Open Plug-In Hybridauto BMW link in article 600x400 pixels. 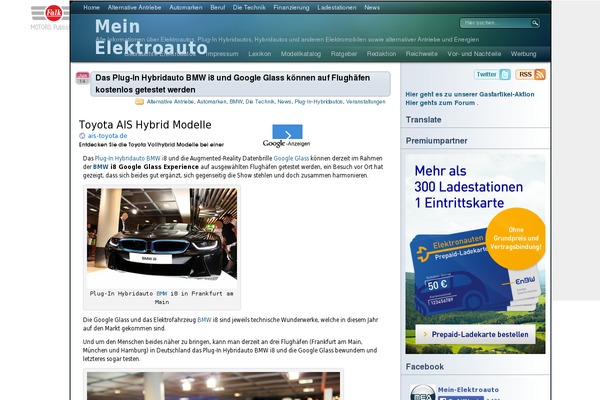tap(127, 158)
